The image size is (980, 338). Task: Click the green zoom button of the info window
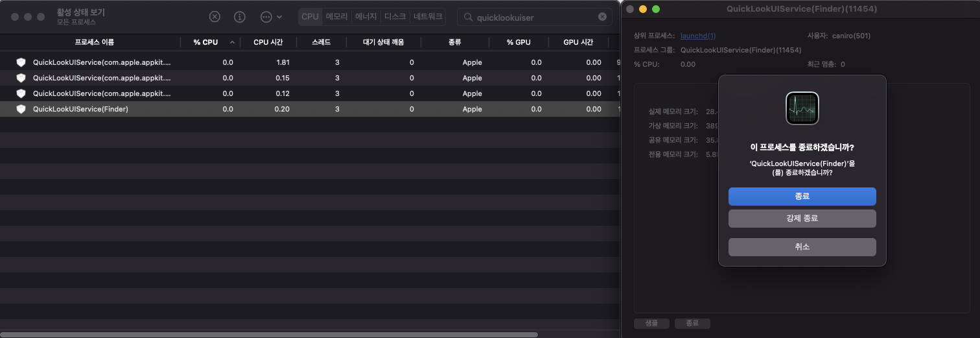pyautogui.click(x=656, y=9)
